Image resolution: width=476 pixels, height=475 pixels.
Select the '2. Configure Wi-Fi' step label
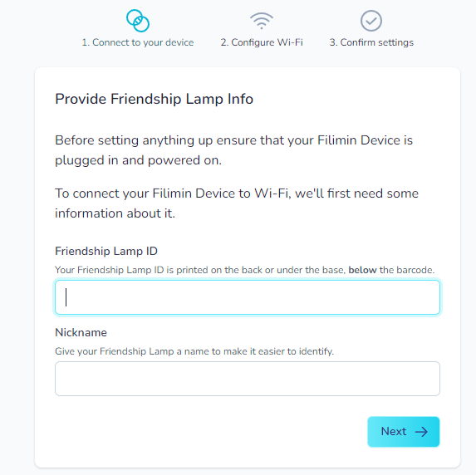click(x=262, y=42)
